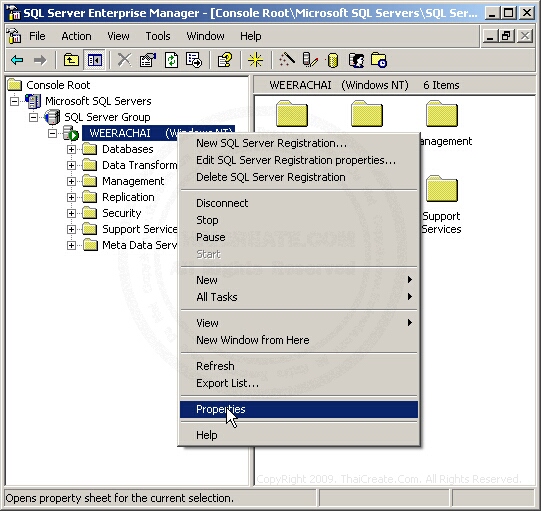Choose Export List... in context menu
Image resolution: width=541 pixels, height=511 pixels.
pyautogui.click(x=299, y=383)
